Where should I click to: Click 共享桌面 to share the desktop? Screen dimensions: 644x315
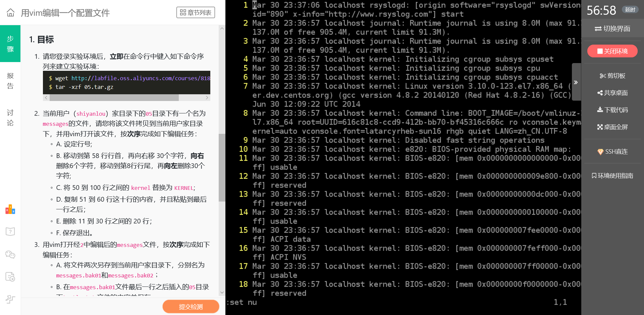point(612,93)
